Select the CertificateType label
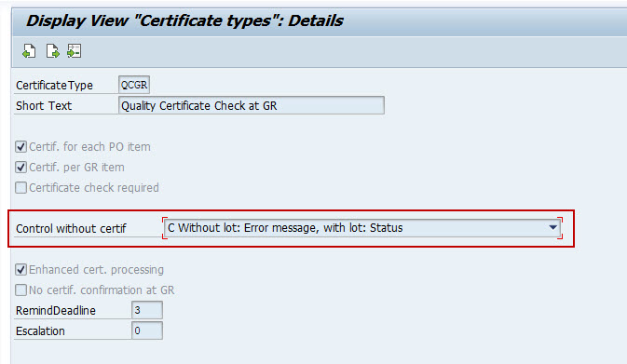627x364 pixels. (x=54, y=85)
